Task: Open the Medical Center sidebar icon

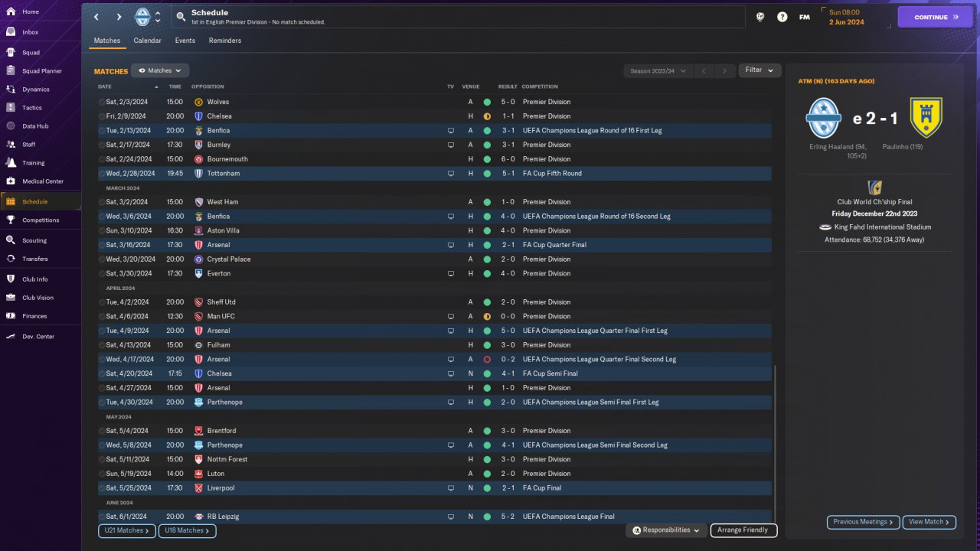Action: coord(11,181)
